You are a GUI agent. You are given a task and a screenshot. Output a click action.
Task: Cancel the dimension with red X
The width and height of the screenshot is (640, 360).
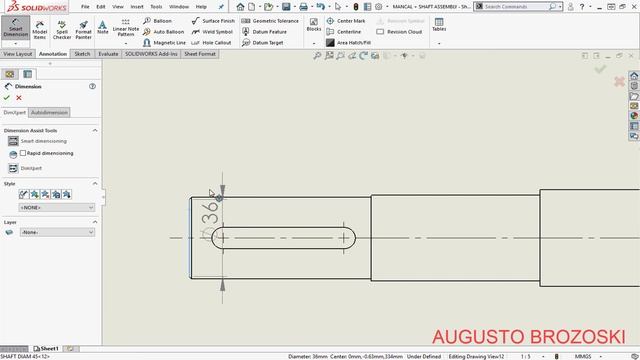(x=19, y=98)
